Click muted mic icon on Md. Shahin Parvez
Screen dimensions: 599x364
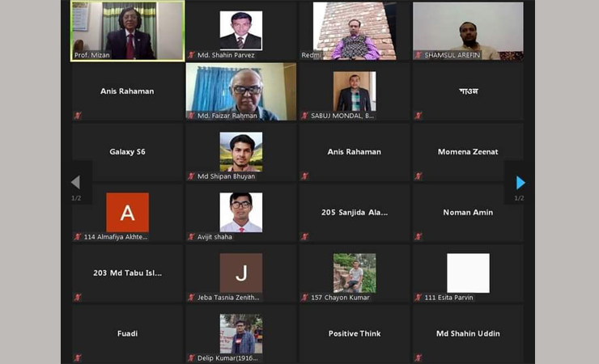point(191,55)
